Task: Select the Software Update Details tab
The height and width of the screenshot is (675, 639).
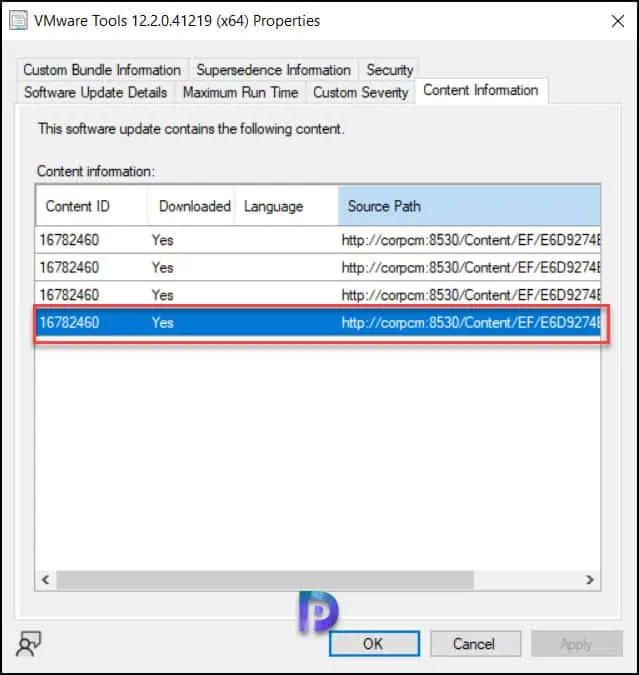Action: pos(95,92)
